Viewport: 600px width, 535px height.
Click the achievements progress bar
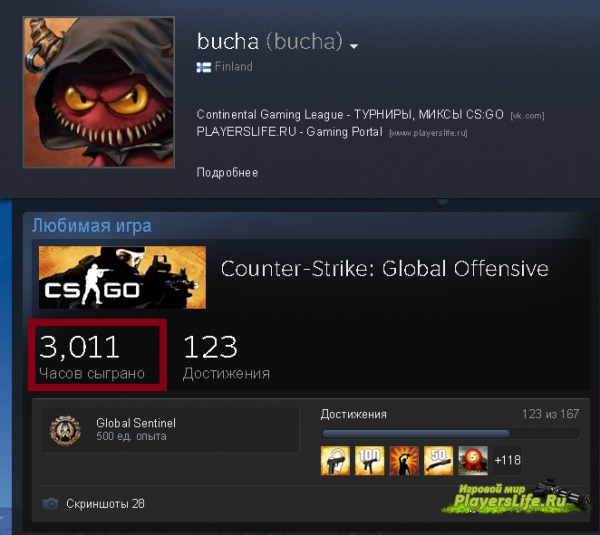point(451,434)
